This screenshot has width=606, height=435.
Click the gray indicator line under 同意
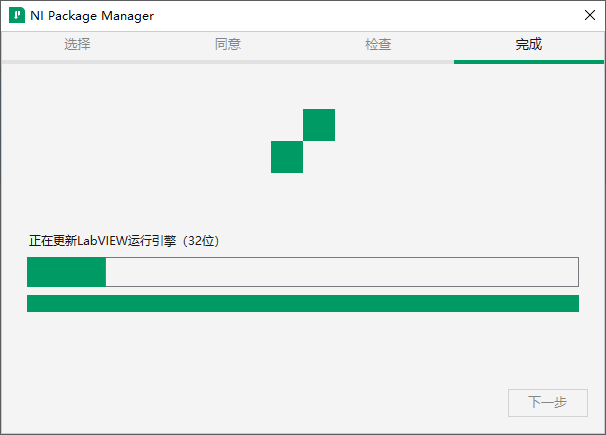tap(228, 62)
